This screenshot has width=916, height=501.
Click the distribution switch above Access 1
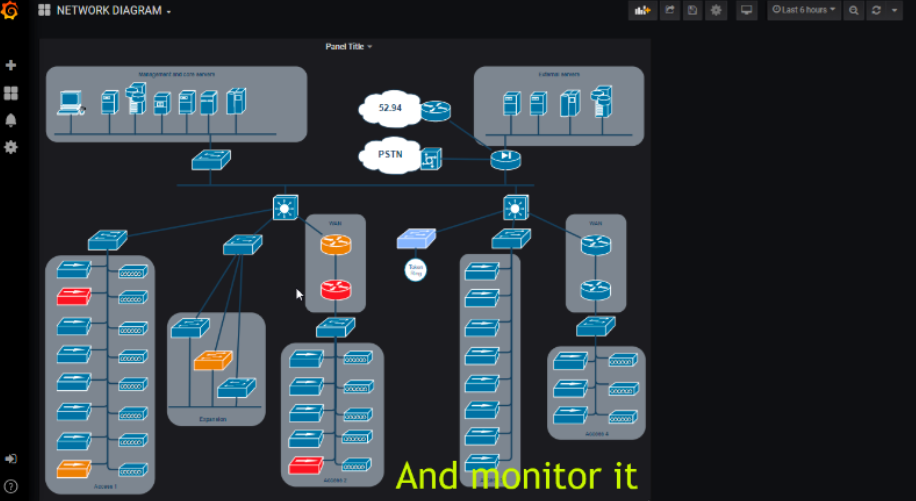pyautogui.click(x=107, y=240)
